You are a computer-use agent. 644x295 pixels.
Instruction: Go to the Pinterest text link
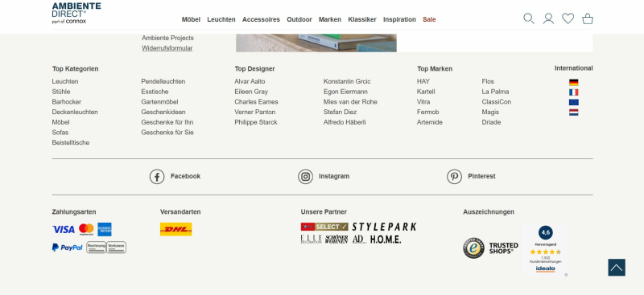click(481, 176)
